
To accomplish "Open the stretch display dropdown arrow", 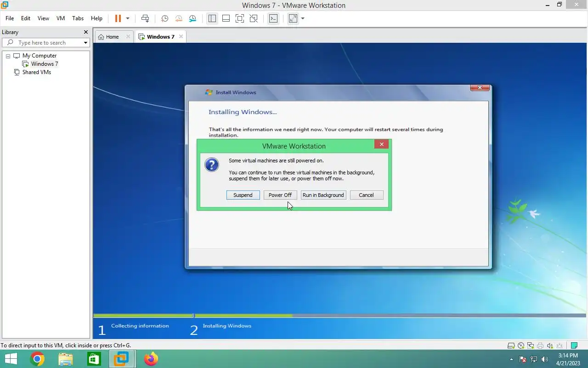I will 303,18.
